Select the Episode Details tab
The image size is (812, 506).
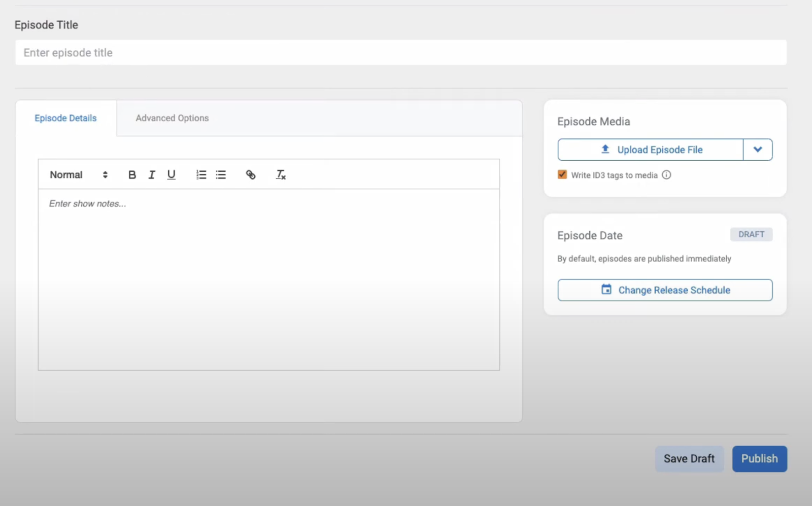[65, 118]
